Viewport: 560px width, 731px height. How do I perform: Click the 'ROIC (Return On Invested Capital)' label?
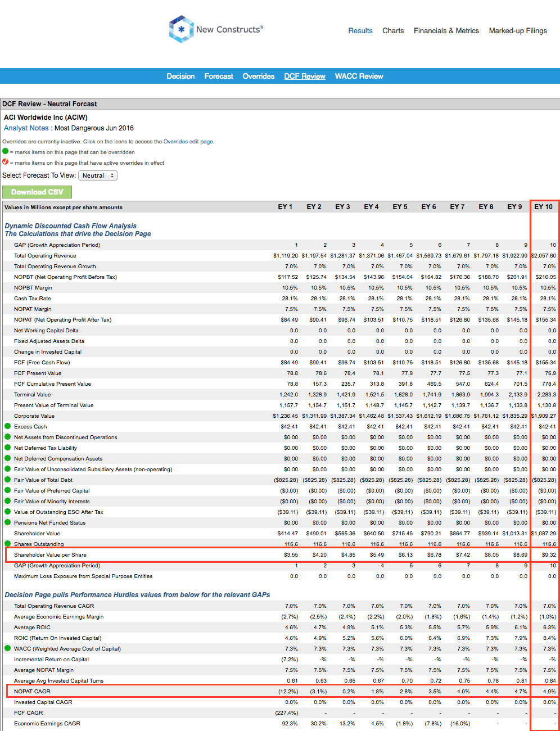[58, 638]
